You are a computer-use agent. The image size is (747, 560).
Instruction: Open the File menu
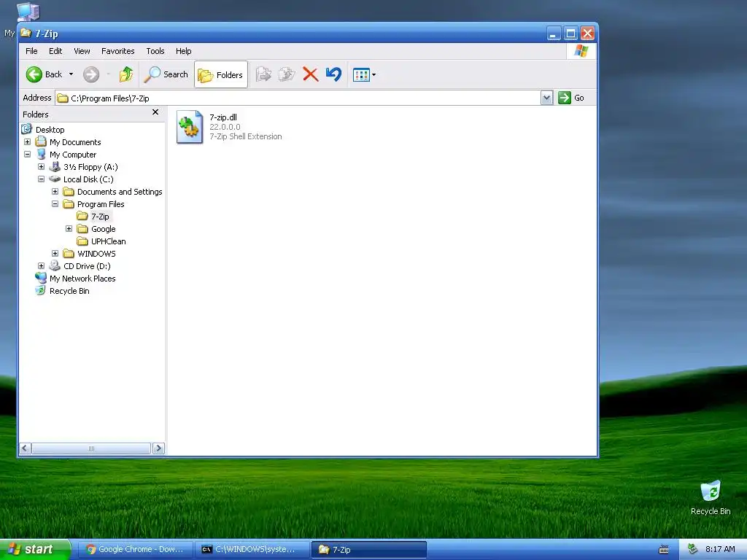pos(31,51)
